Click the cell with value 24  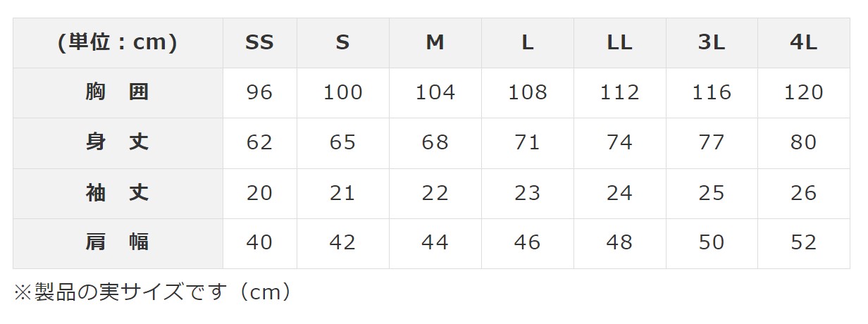tap(619, 193)
